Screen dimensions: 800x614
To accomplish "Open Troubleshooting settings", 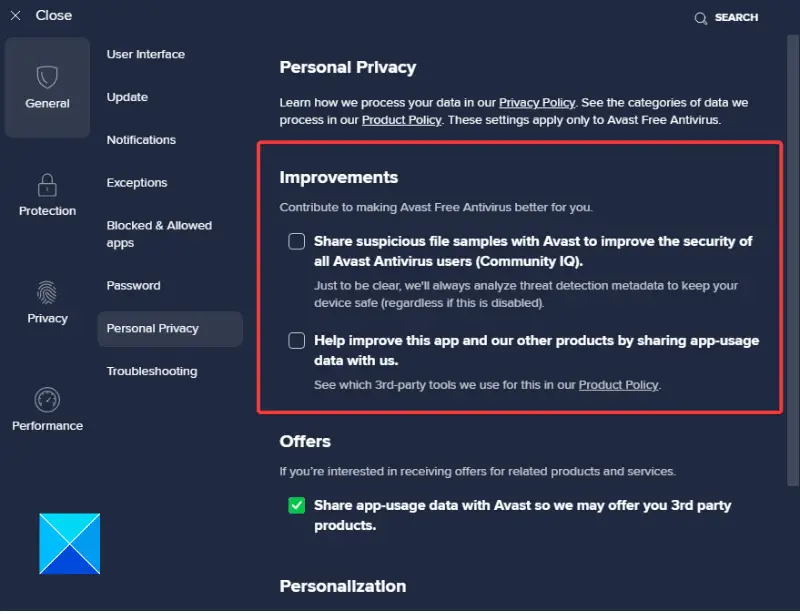I will (152, 371).
